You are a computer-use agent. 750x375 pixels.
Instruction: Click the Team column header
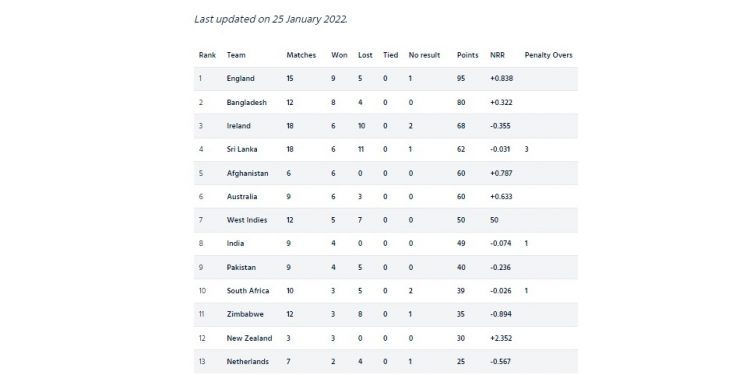236,55
